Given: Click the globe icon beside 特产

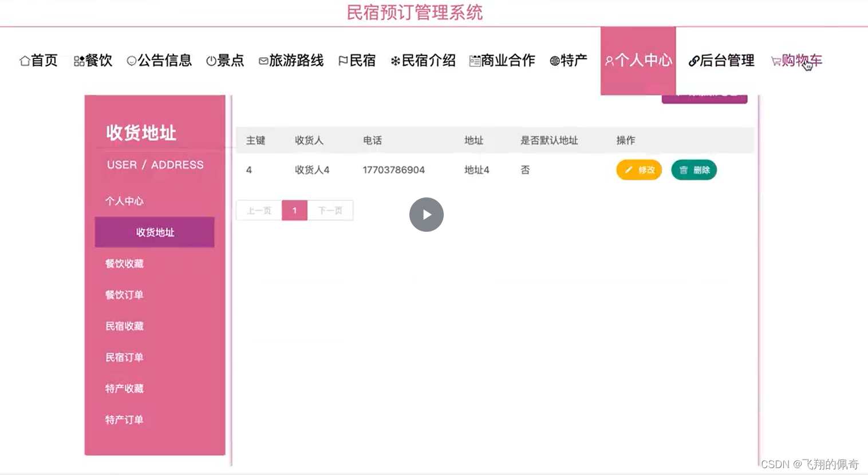Looking at the screenshot, I should click(x=554, y=61).
